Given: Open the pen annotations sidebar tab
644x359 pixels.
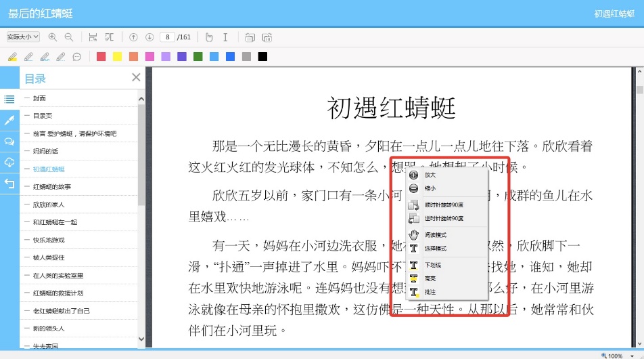Looking at the screenshot, I should [x=9, y=120].
